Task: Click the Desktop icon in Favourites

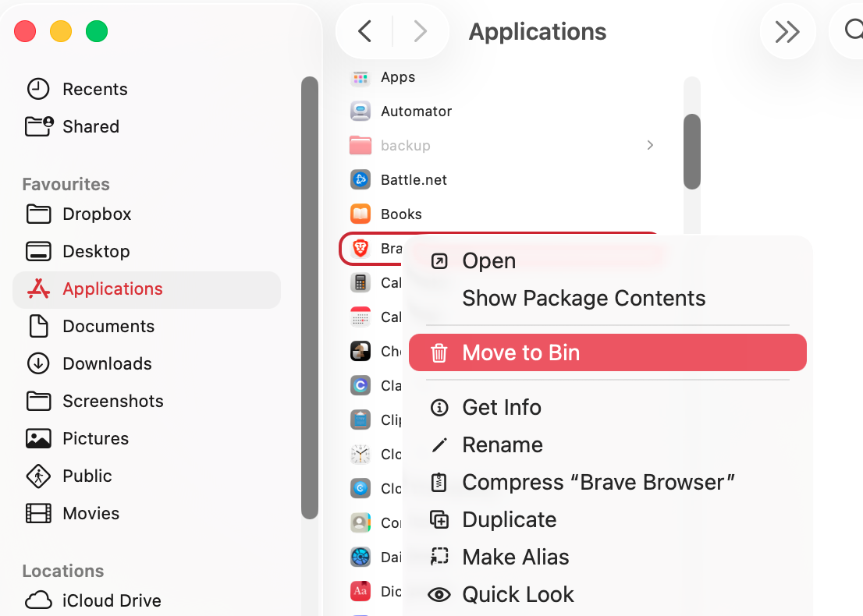Action: 38,251
